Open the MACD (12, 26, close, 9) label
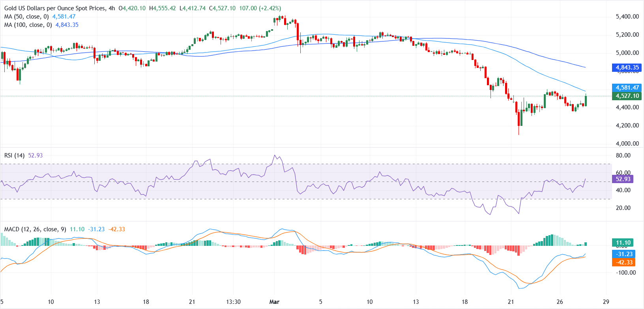Screen dimensions: 644x309 [35, 229]
